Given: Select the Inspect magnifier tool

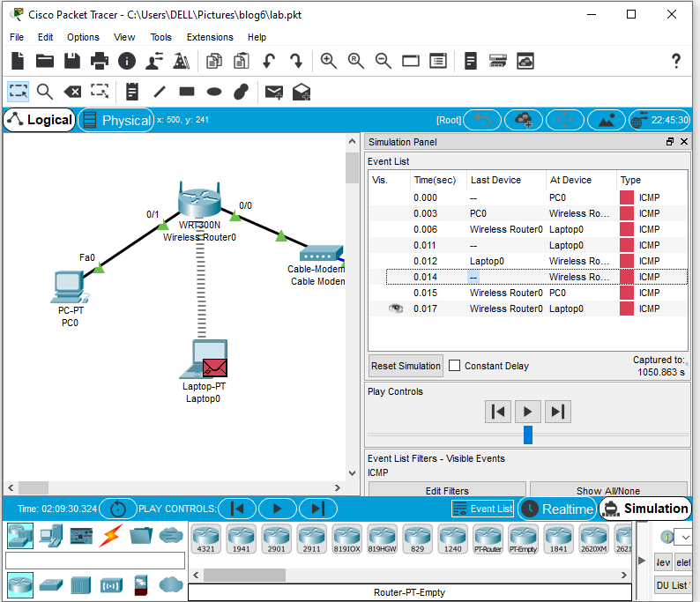Looking at the screenshot, I should [45, 92].
